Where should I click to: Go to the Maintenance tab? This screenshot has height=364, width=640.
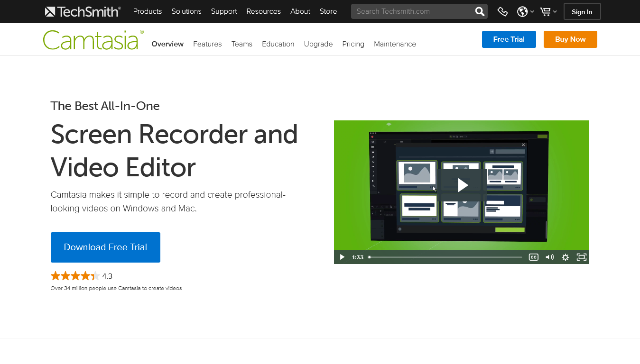point(395,44)
